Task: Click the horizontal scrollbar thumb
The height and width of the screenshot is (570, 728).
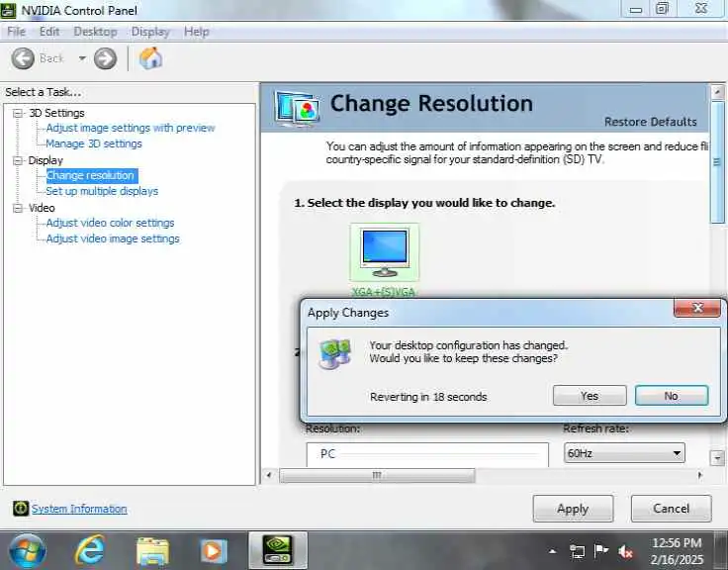Action: click(x=377, y=475)
